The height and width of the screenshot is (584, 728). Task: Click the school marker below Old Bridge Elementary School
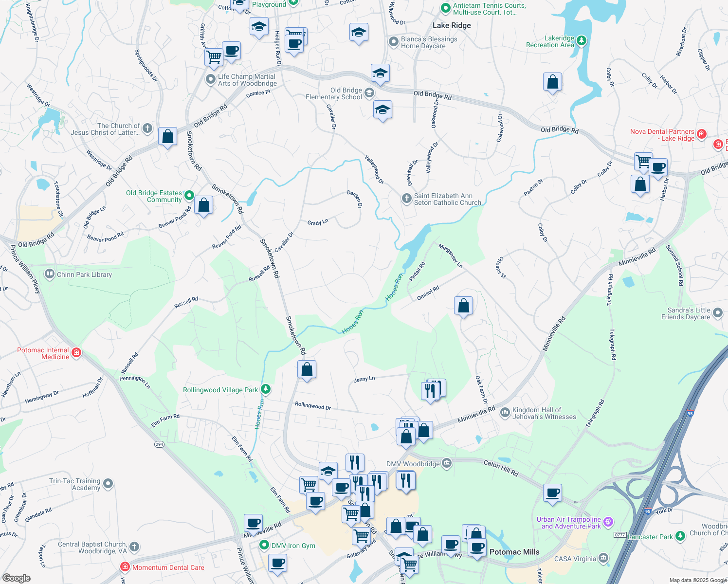pos(383,110)
